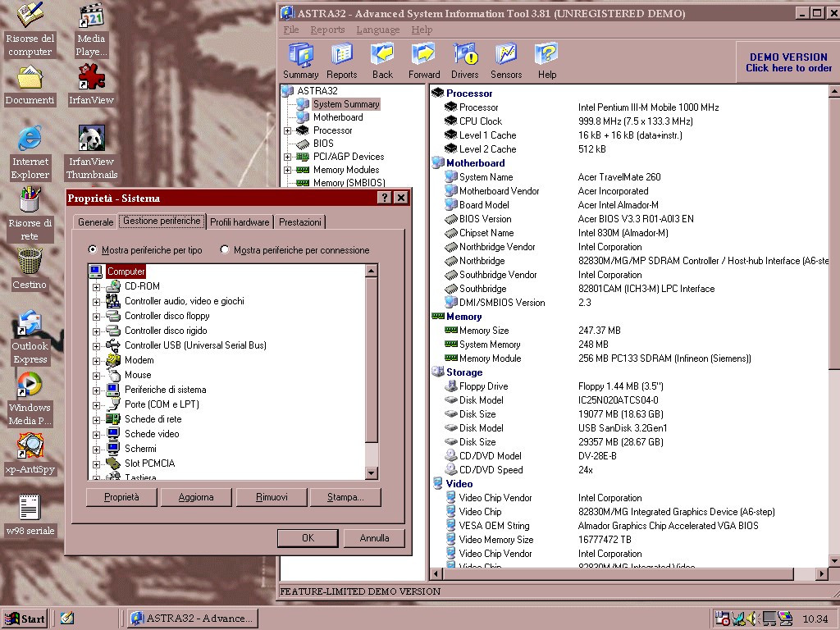Expand the CD-ROM device node
840x630 pixels.
96,286
